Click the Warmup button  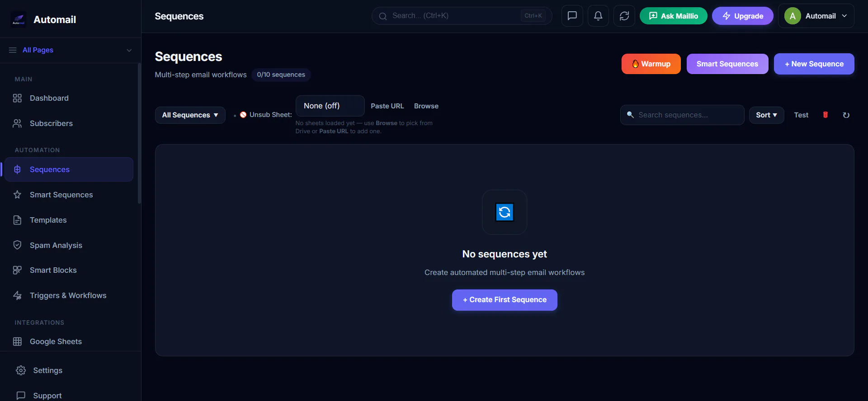[x=651, y=64]
